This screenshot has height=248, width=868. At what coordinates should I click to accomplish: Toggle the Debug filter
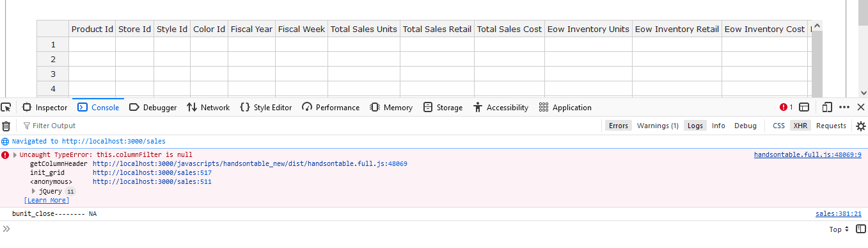tap(745, 126)
